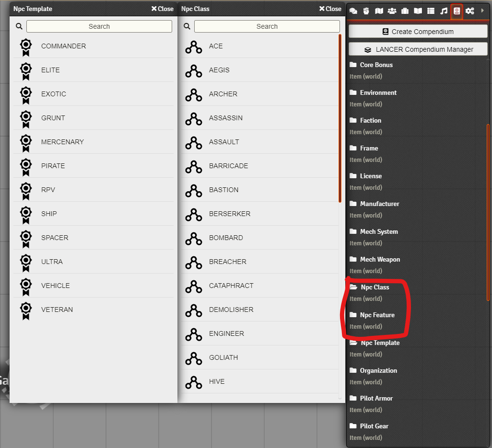Open the Game Settings gears tab
This screenshot has width=492, height=448.
[x=470, y=11]
